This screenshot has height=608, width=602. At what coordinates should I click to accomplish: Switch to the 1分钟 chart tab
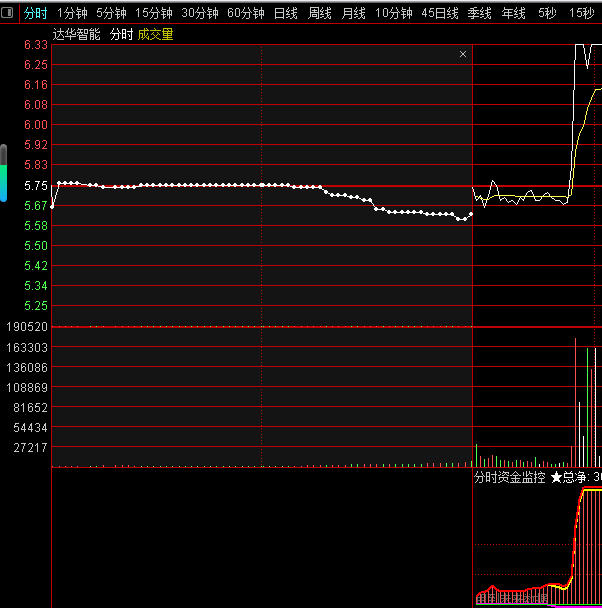click(72, 13)
